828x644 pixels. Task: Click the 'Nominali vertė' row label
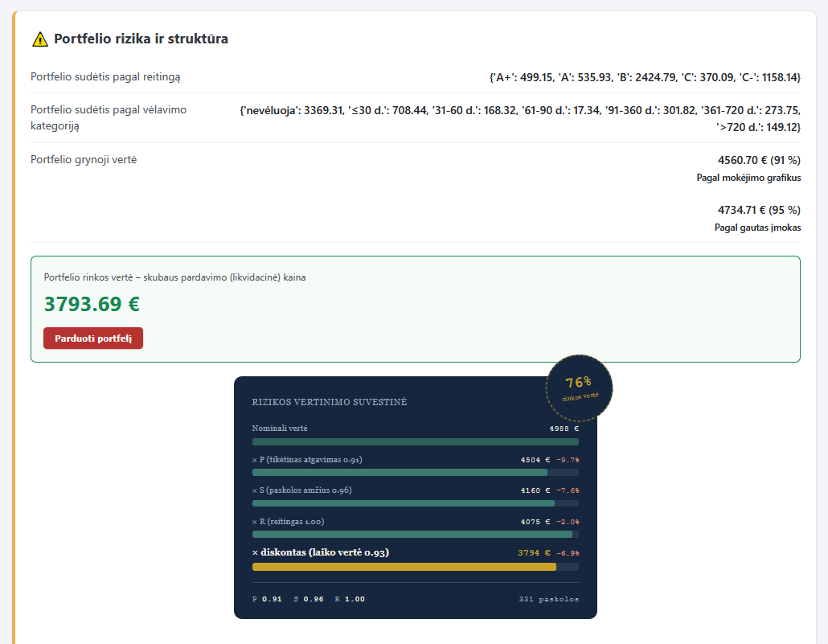pos(280,429)
